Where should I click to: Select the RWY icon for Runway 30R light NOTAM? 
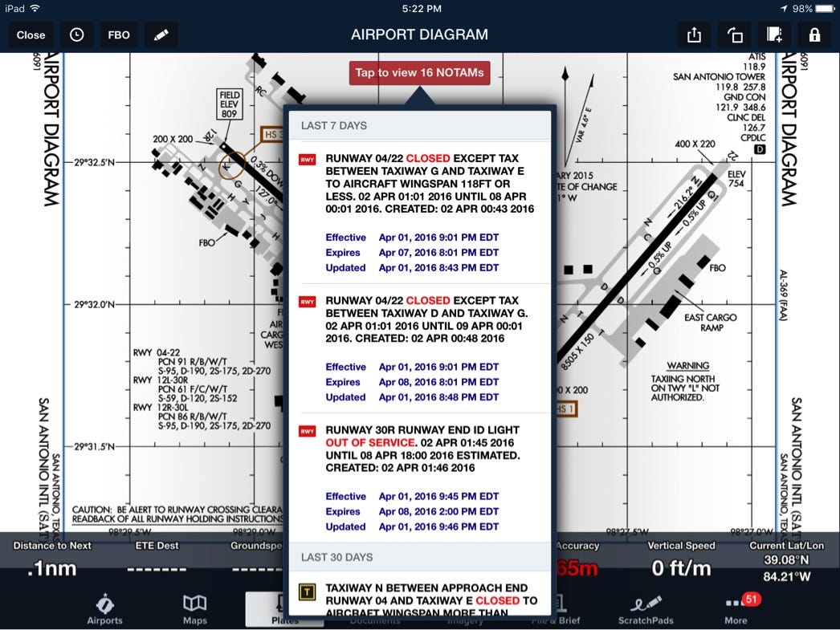pyautogui.click(x=308, y=432)
